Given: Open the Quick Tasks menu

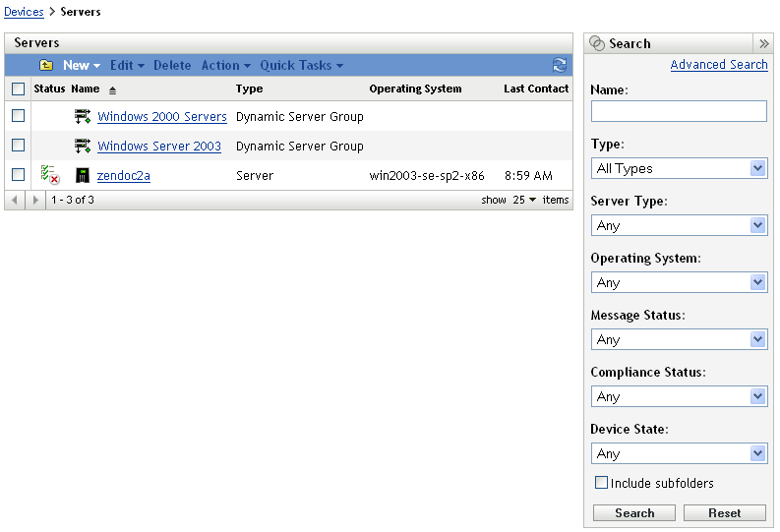Looking at the screenshot, I should click(301, 65).
